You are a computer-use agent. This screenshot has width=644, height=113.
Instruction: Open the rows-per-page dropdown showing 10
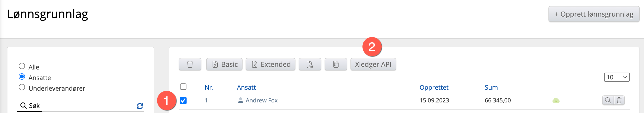[x=616, y=77]
